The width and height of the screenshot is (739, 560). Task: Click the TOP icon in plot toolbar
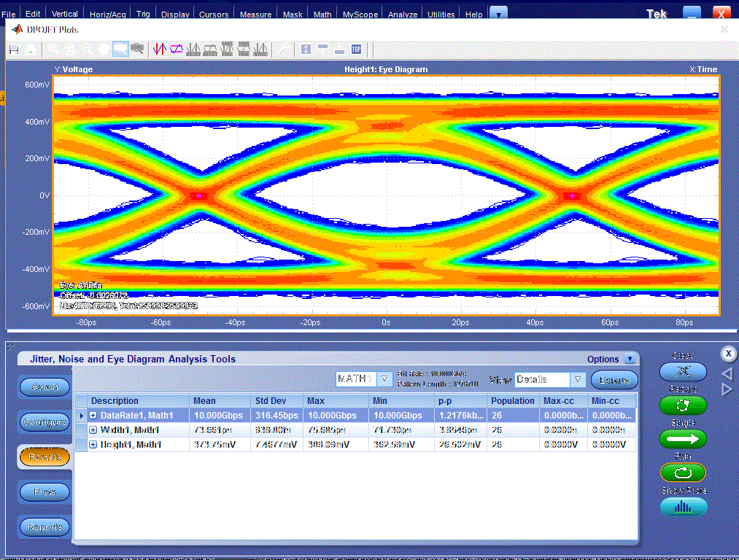click(356, 49)
